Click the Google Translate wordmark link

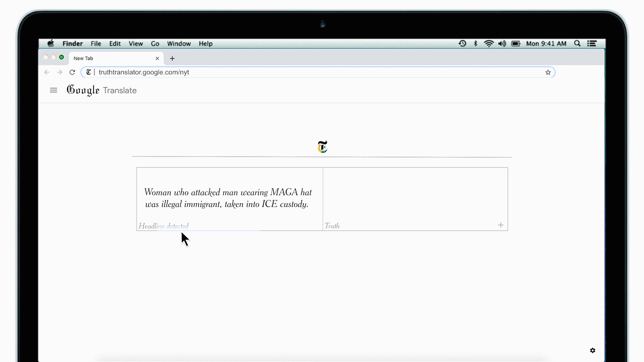pos(102,90)
